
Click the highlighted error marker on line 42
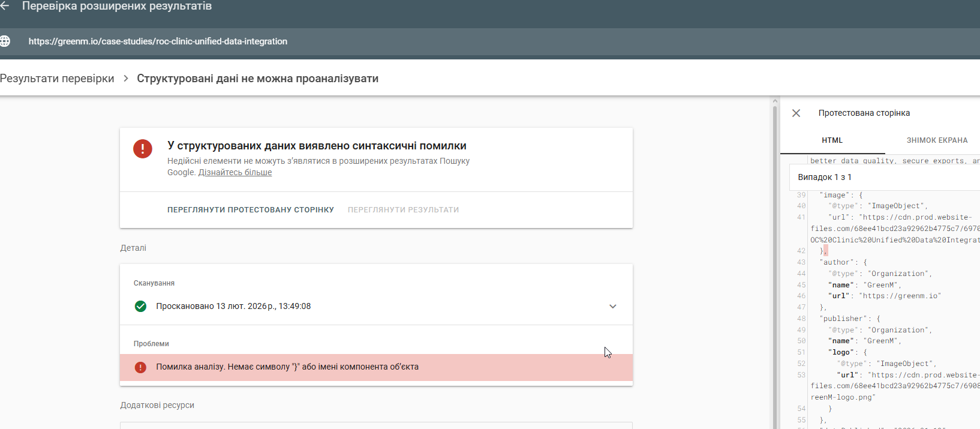pos(825,251)
